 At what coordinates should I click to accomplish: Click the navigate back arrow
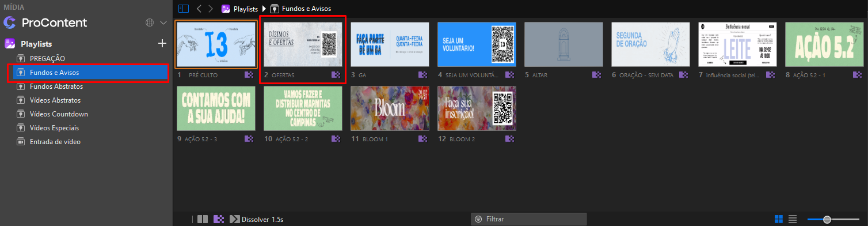tap(199, 9)
